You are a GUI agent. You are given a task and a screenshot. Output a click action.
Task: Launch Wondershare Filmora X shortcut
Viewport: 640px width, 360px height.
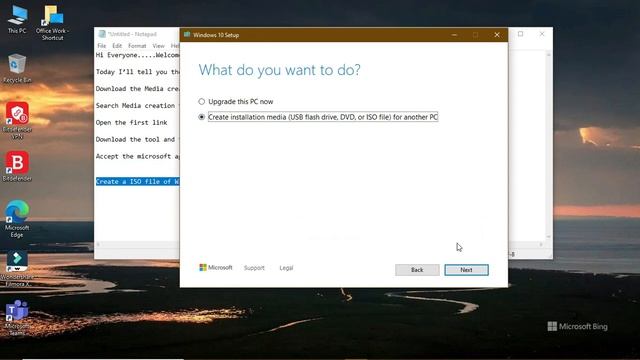pos(17,269)
